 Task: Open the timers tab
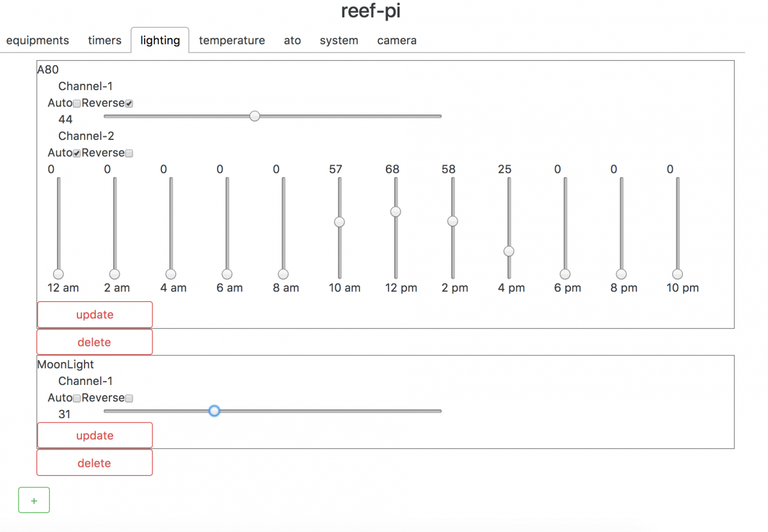point(105,40)
